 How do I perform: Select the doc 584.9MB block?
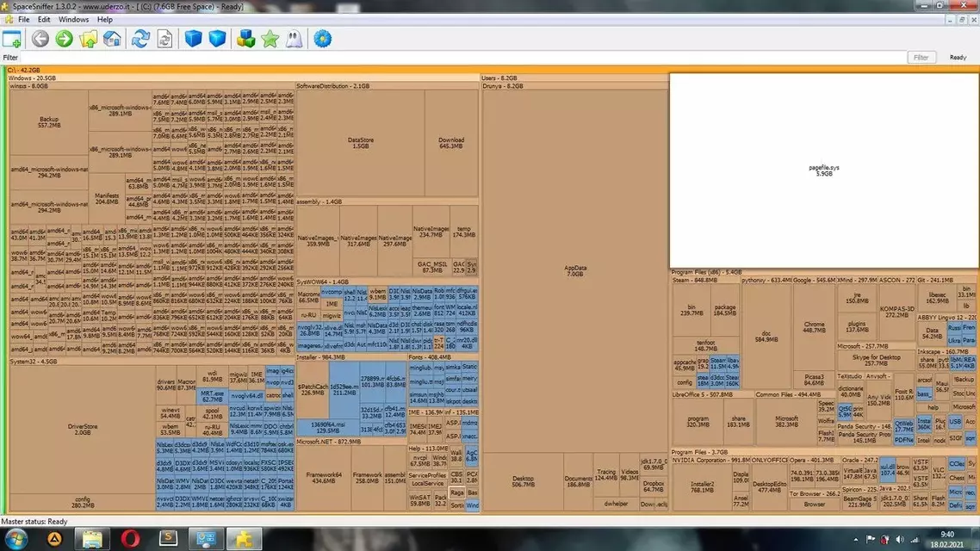click(766, 337)
